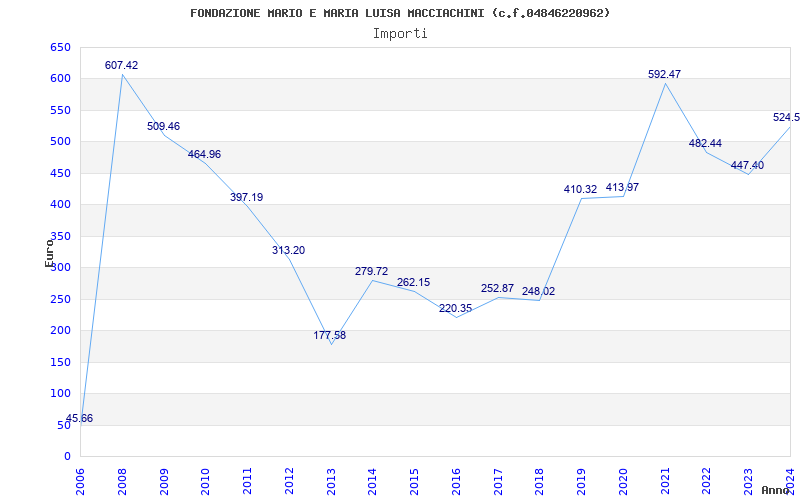Screen dimensions: 800x500
Task: Click the 607.42 data label for 2008
Action: (121, 65)
